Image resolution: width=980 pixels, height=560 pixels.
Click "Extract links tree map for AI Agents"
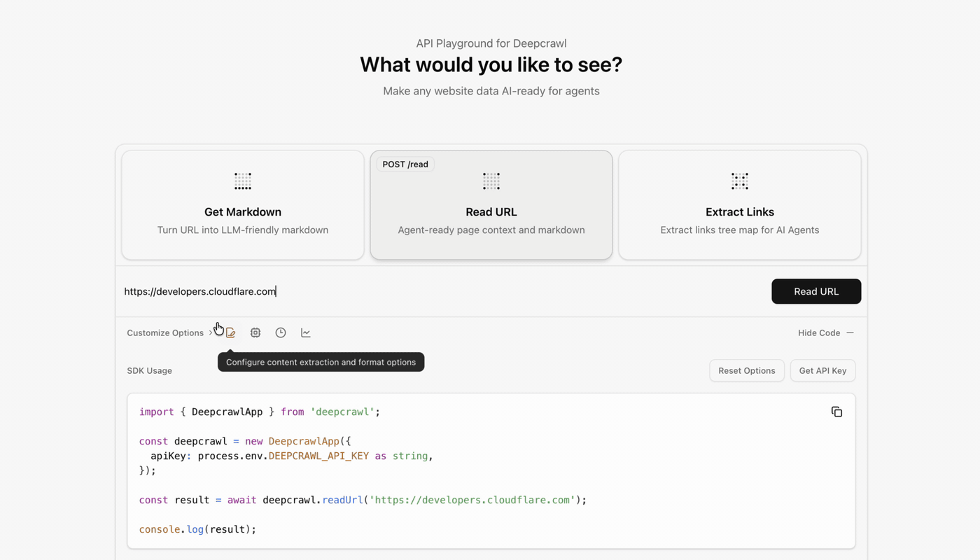coord(740,230)
